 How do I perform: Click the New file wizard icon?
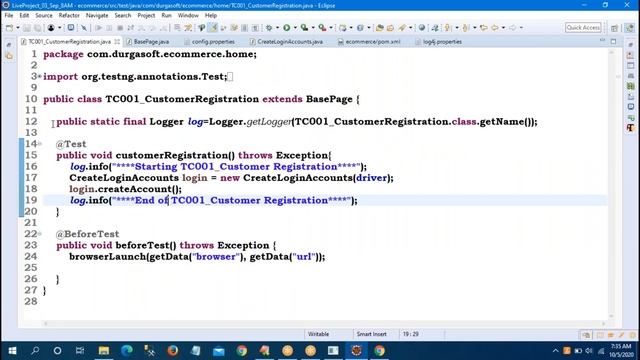pyautogui.click(x=9, y=28)
